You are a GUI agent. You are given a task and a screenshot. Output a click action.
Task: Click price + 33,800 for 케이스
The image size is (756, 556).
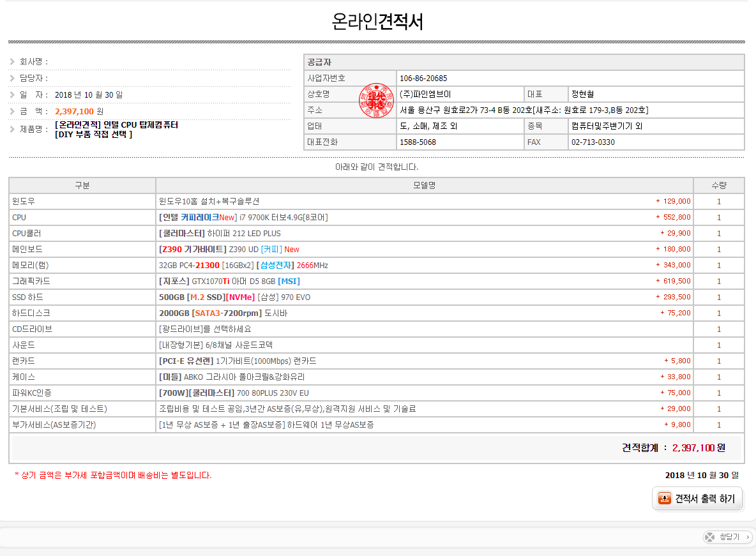[676, 377]
